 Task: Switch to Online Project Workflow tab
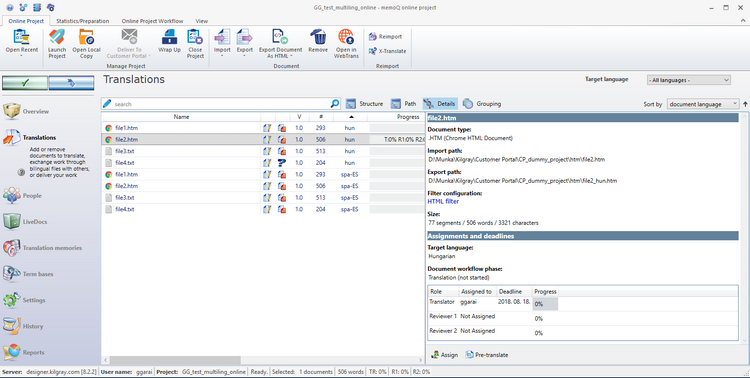coord(152,21)
